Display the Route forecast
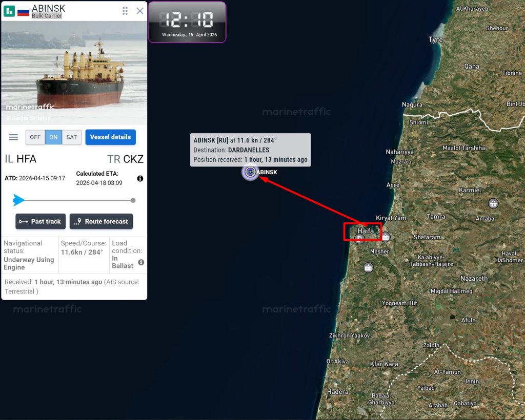 [x=101, y=221]
